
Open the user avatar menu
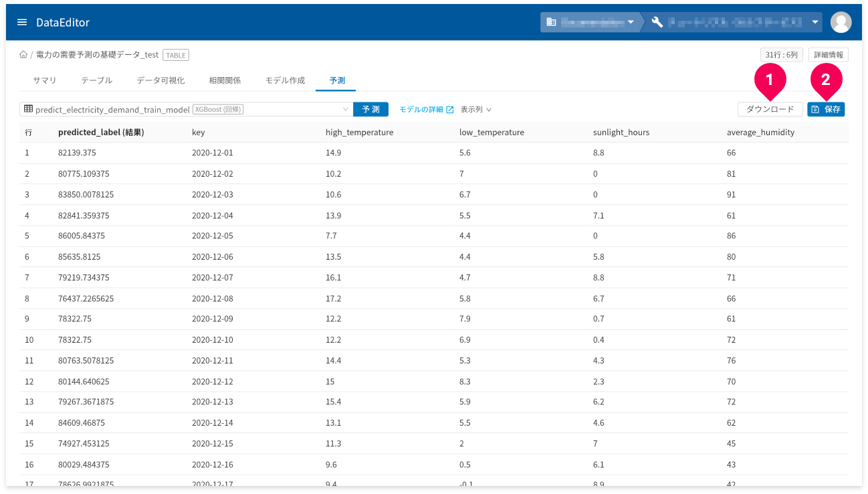pyautogui.click(x=841, y=22)
